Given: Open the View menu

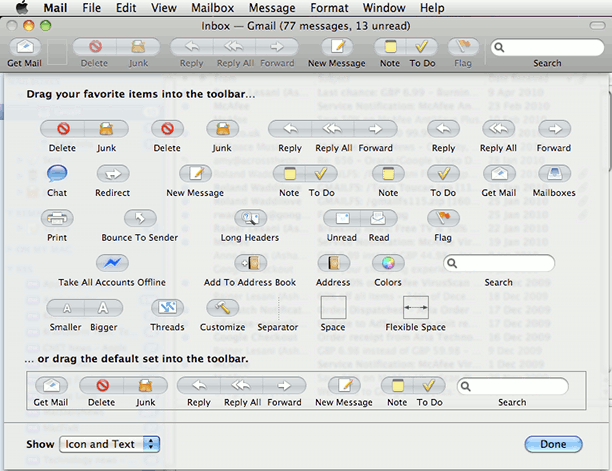Looking at the screenshot, I should click(x=164, y=8).
